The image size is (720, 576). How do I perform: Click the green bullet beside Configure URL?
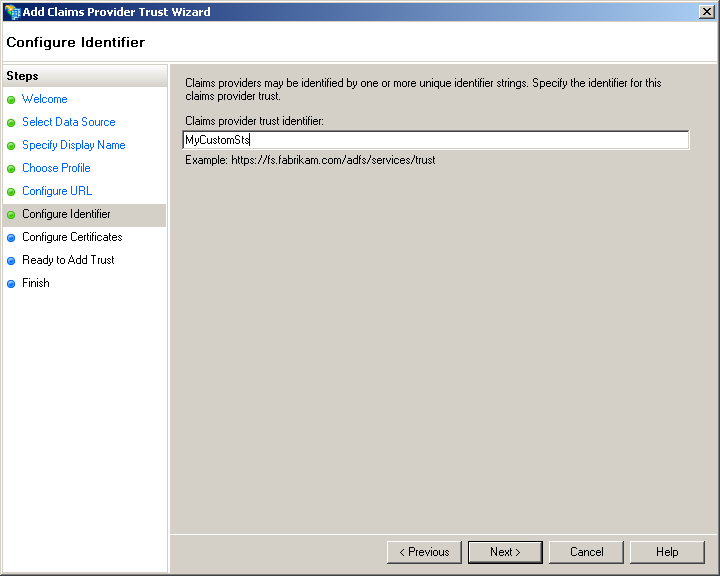11,192
